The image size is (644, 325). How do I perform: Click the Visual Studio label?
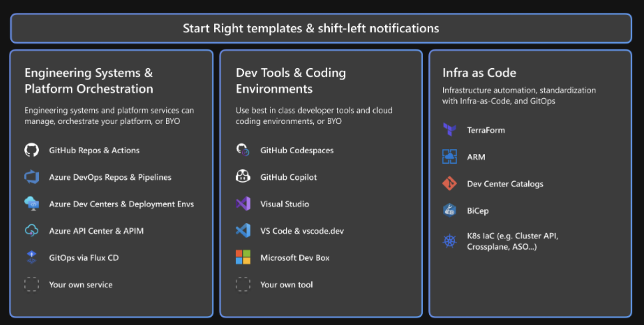point(284,204)
